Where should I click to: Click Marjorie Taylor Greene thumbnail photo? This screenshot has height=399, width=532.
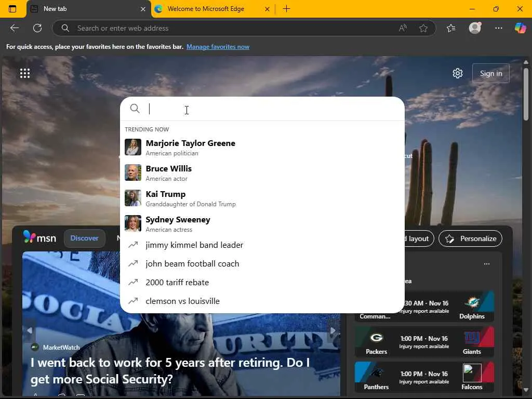[133, 147]
